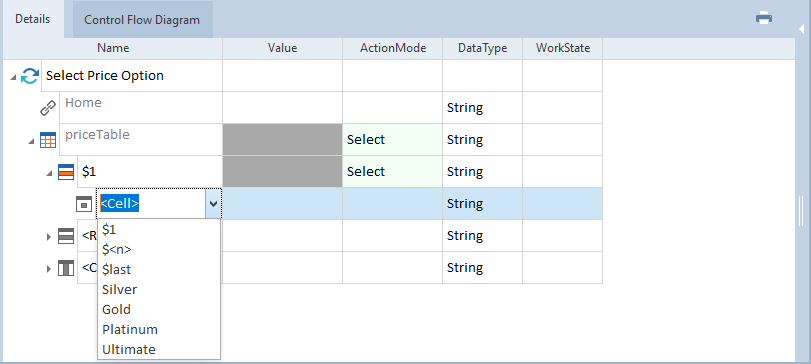Click the column icon in the tree
811x364 pixels.
click(66, 268)
